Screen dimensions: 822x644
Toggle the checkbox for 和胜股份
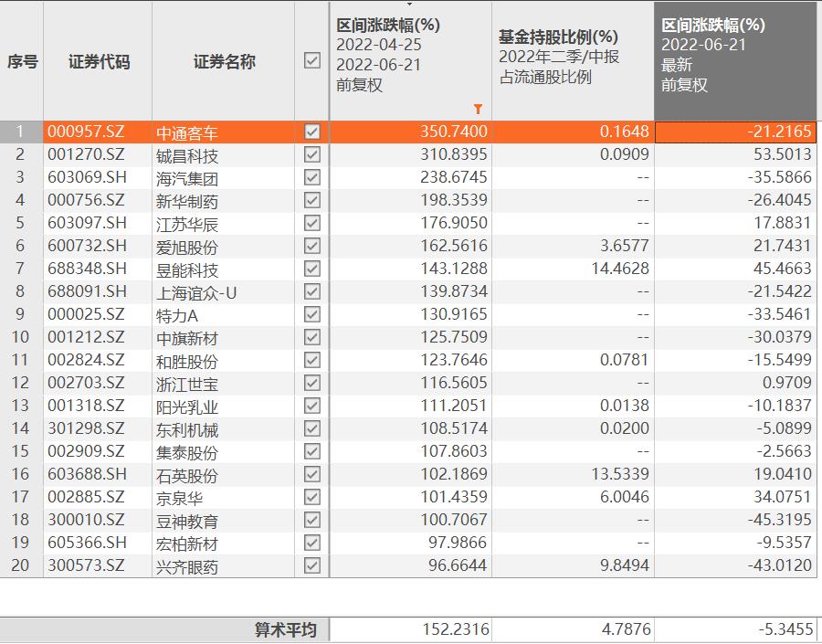click(x=312, y=360)
